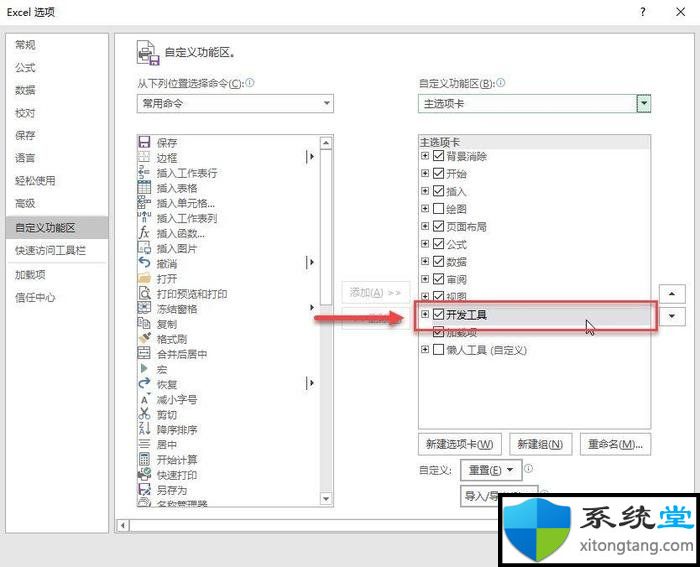This screenshot has height=567, width=700.
Task: Click the 居中 center align icon
Action: pyautogui.click(x=144, y=444)
